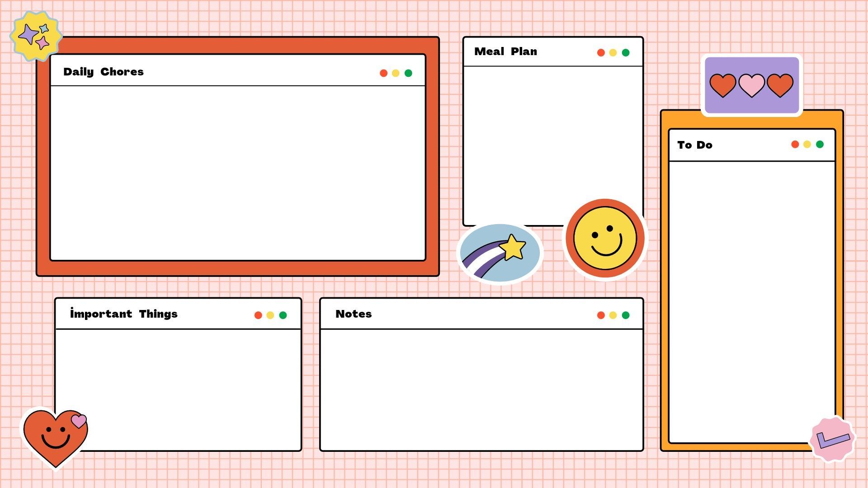
Task: Click the pink checkmark sticker
Action: pos(832,439)
